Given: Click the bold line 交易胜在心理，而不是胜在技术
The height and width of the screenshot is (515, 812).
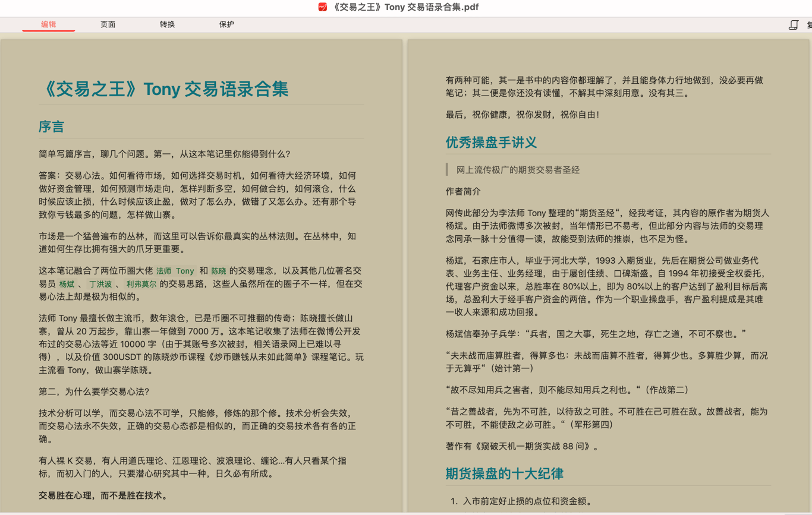Looking at the screenshot, I should click(103, 495).
